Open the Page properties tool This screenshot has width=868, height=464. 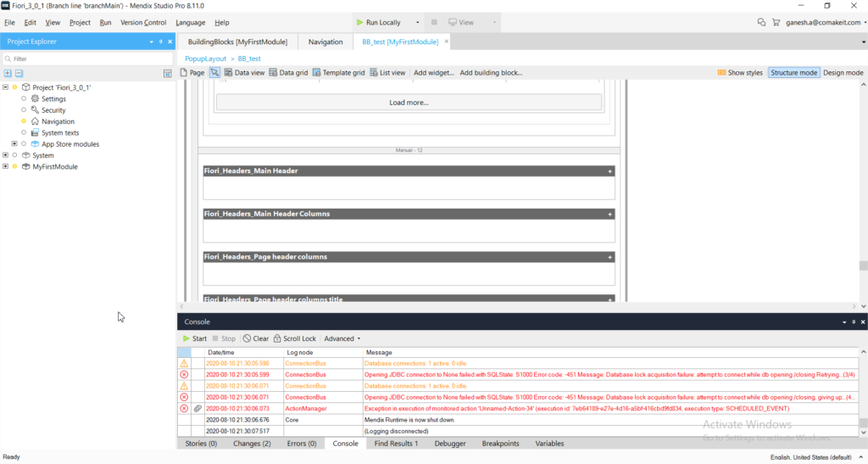tap(192, 73)
